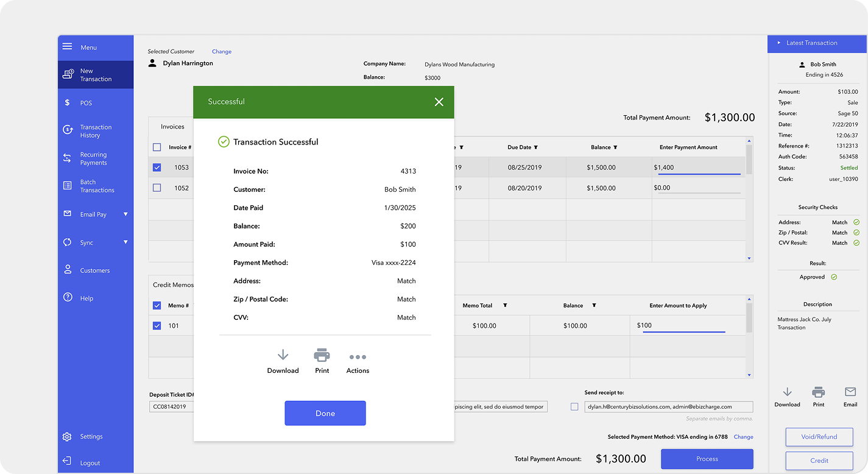Click the Dylan Harrington customer person icon

point(152,63)
